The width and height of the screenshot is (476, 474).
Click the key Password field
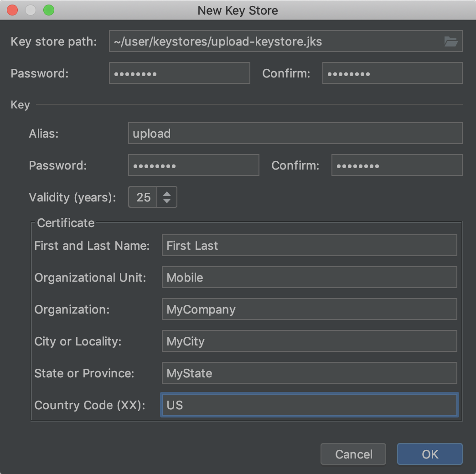pos(193,165)
